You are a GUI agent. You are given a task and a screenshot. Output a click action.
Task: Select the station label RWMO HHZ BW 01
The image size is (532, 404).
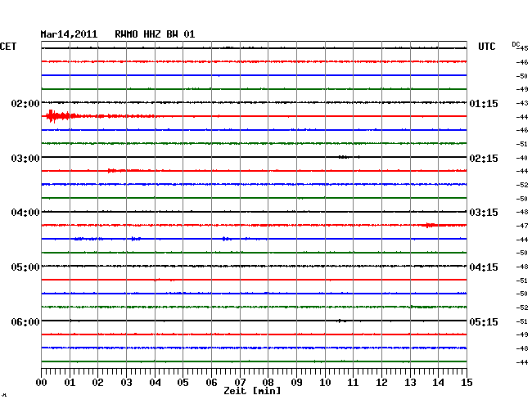coord(155,34)
